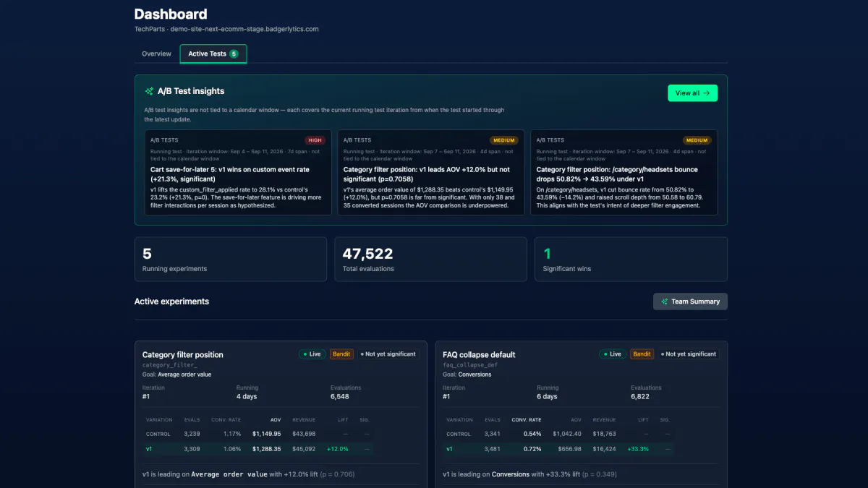Image resolution: width=868 pixels, height=488 pixels.
Task: Click the faq_collapse_def experiment key text
Action: [x=470, y=365]
